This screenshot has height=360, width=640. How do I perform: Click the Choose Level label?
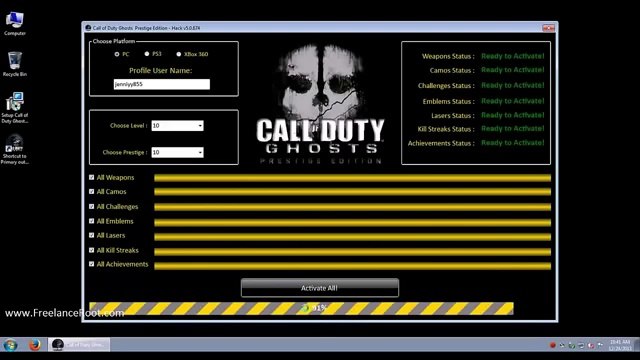click(x=129, y=126)
